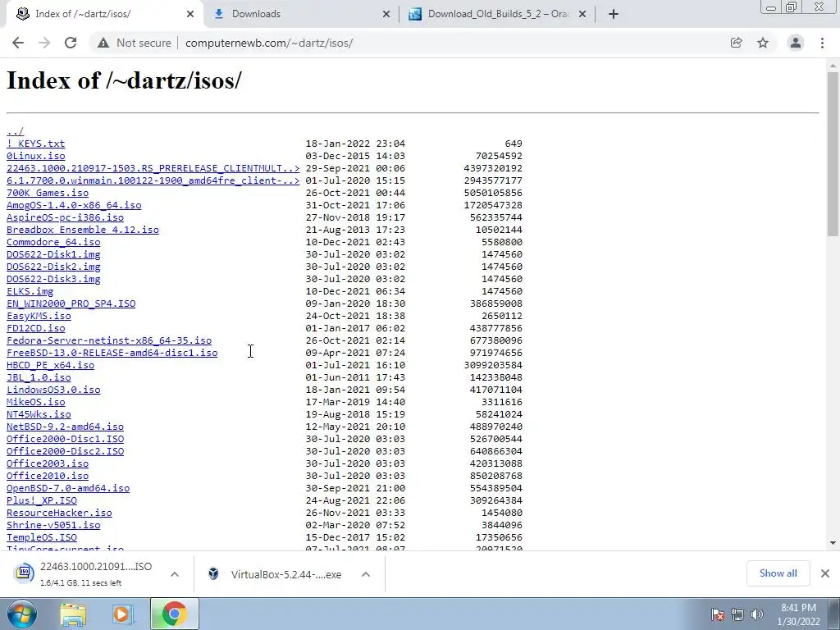Image resolution: width=840 pixels, height=630 pixels.
Task: Open the volume speaker tray icon
Action: [x=756, y=614]
